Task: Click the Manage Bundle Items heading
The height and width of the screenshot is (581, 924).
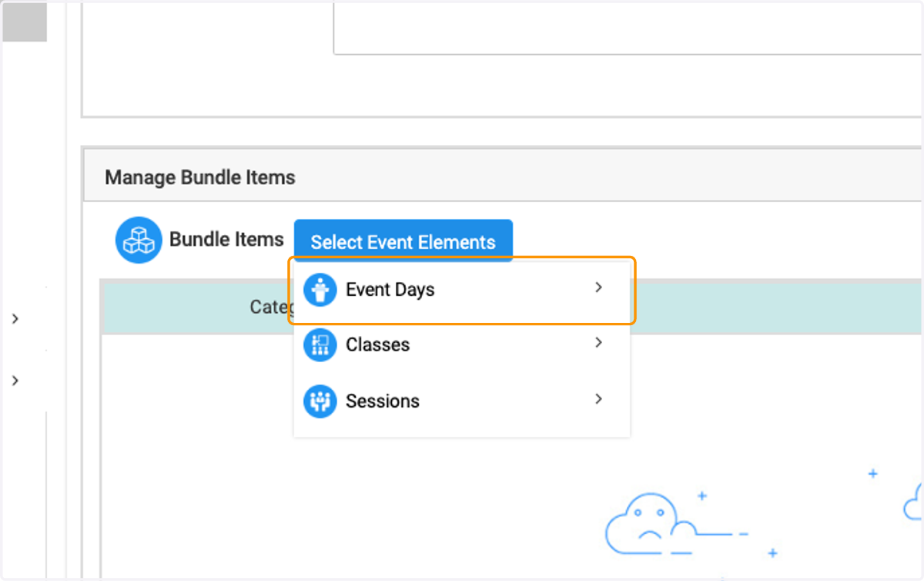Action: pyautogui.click(x=200, y=177)
